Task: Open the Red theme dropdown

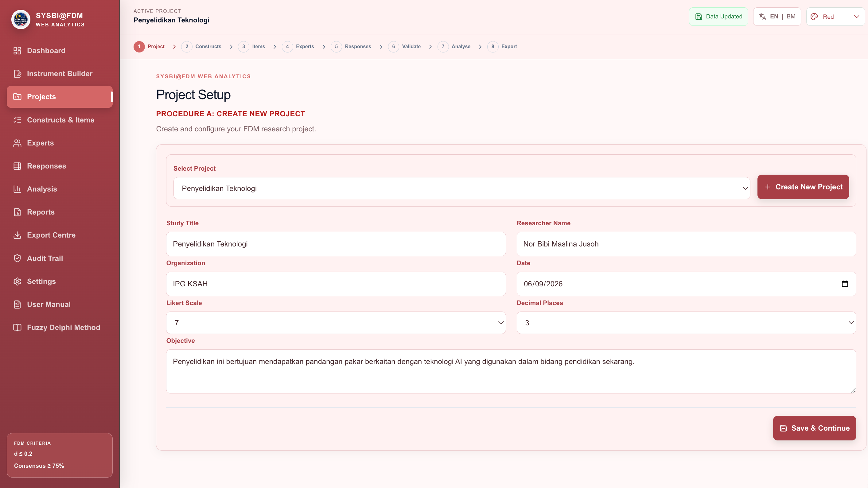Action: (835, 17)
